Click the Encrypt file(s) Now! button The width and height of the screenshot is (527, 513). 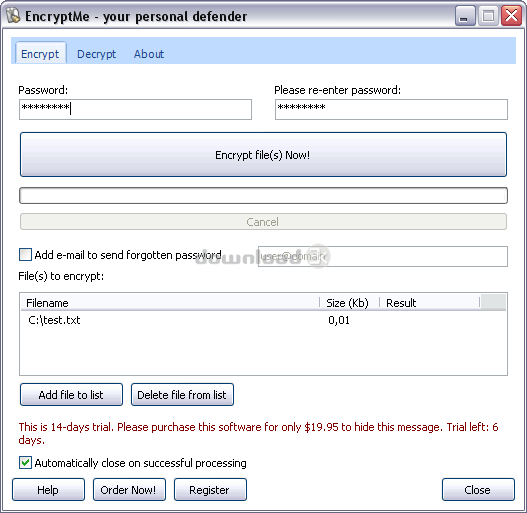click(263, 154)
